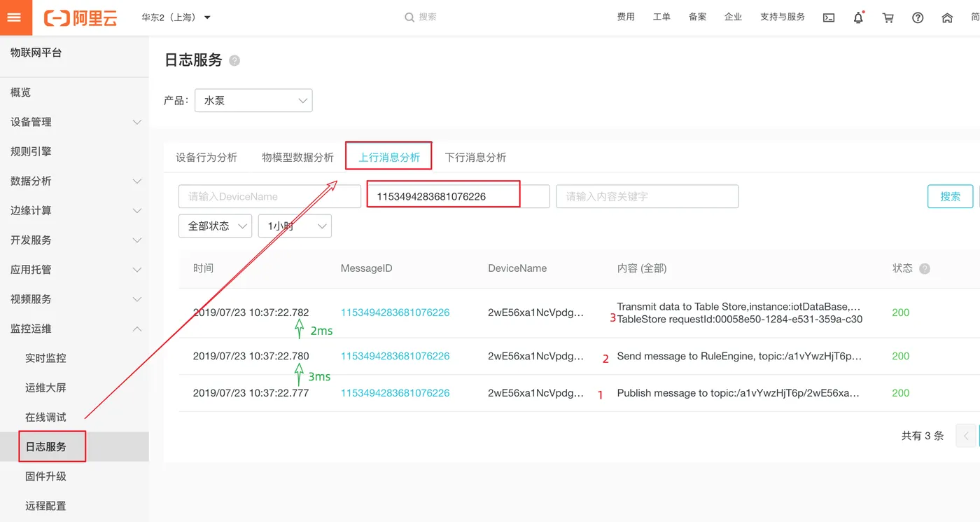The image size is (980, 522).
Task: Open the Cloud Shell terminal icon
Action: click(x=829, y=18)
